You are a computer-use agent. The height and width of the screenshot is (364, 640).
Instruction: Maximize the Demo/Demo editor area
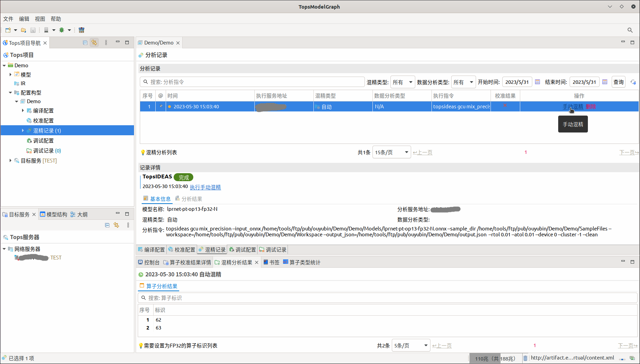[632, 42]
